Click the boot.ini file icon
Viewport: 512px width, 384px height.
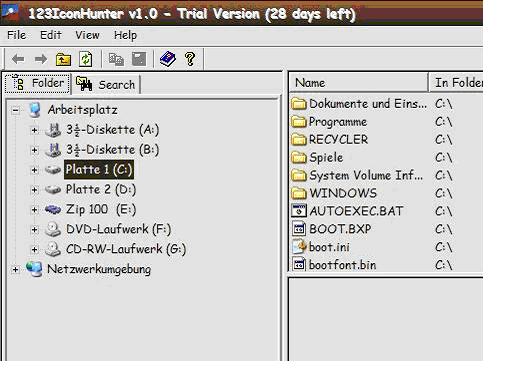click(x=299, y=247)
